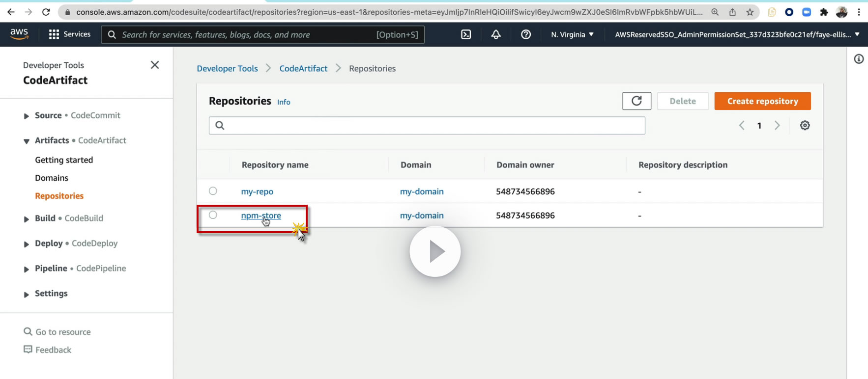Reload the browser page
The height and width of the screenshot is (379, 868).
(x=46, y=12)
